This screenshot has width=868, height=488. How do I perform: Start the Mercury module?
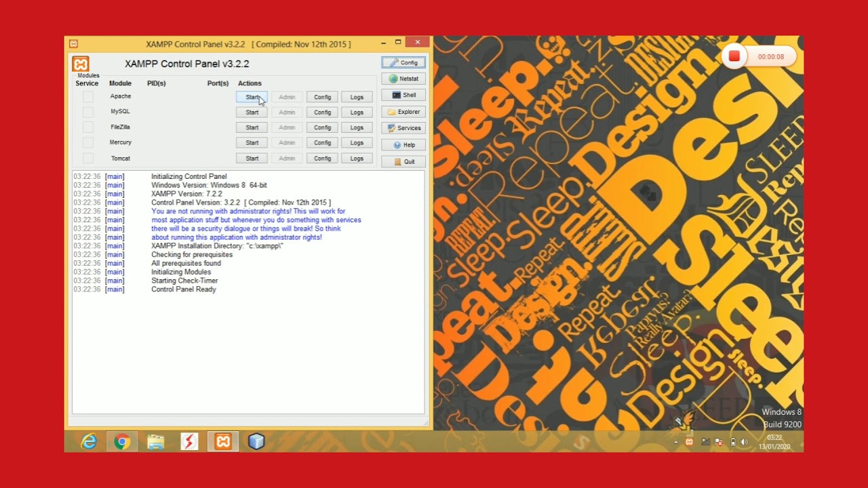tap(252, 143)
